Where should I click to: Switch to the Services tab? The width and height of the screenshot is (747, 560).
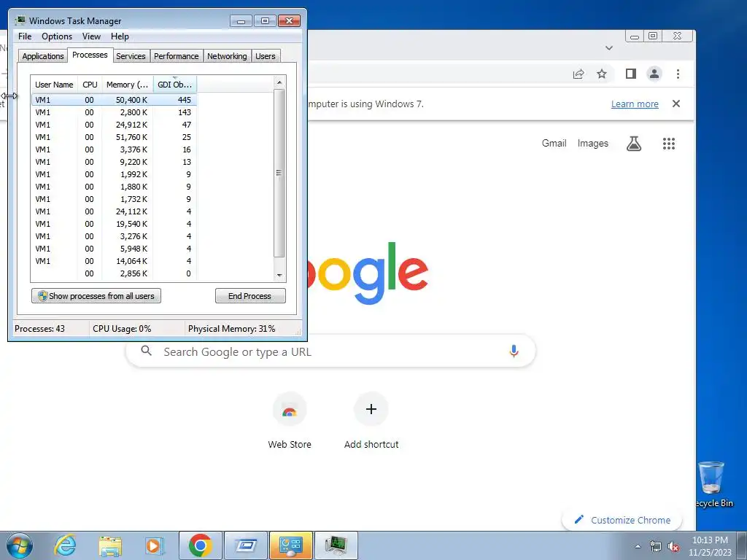point(131,56)
